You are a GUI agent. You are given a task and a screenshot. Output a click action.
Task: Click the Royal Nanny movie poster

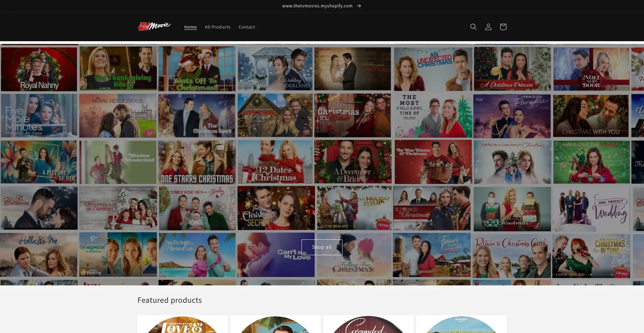(x=39, y=69)
